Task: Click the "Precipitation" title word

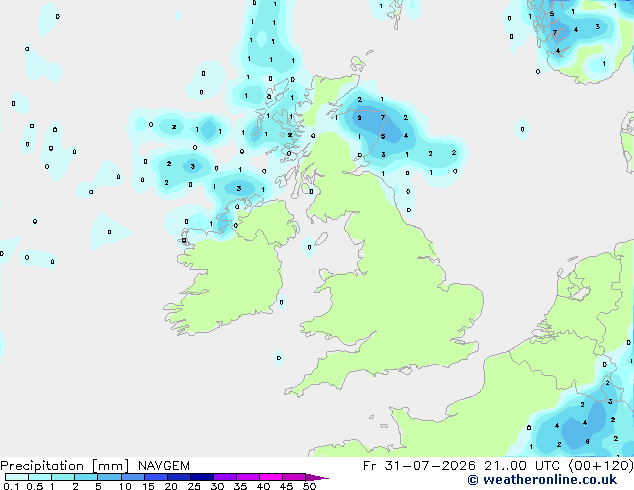Action: click(x=42, y=466)
